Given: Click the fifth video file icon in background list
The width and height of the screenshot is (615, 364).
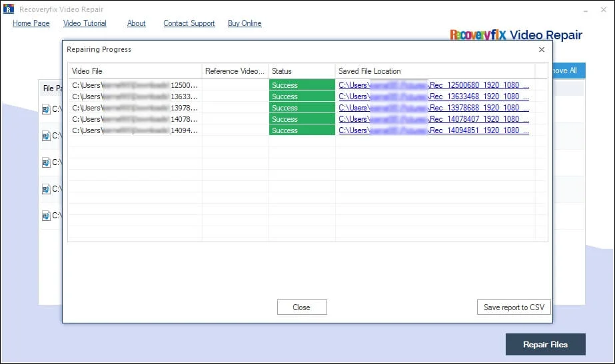Looking at the screenshot, I should pos(46,216).
